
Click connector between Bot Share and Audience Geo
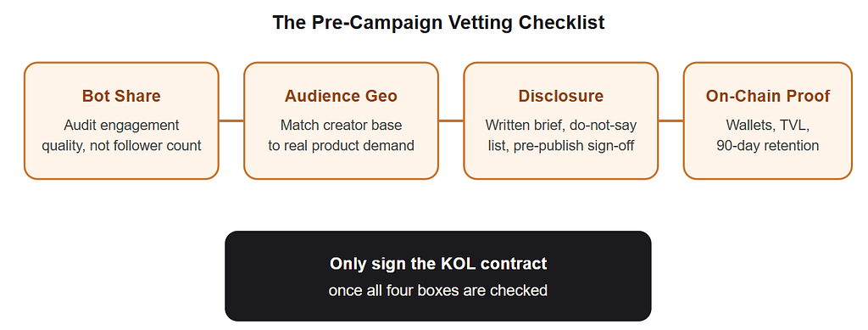pyautogui.click(x=231, y=120)
